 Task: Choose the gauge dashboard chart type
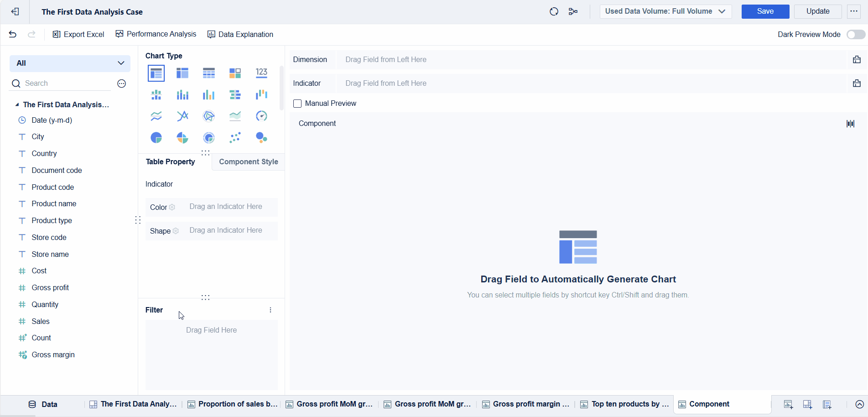point(261,116)
